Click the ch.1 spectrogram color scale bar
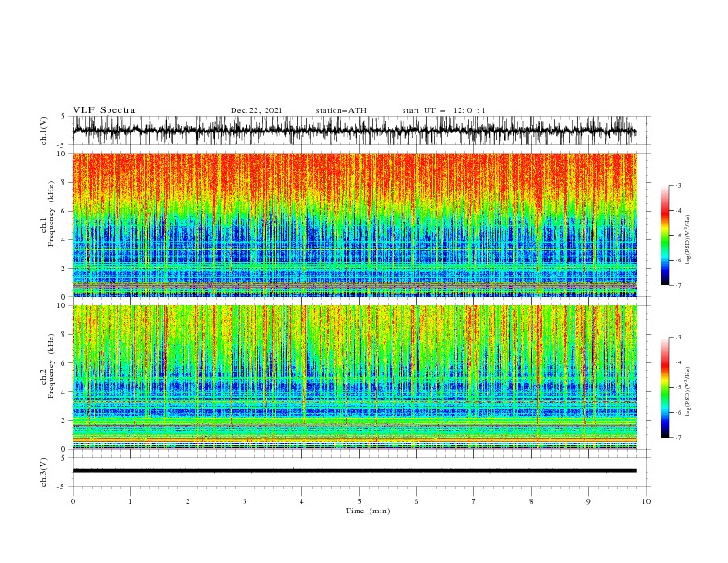 (x=665, y=235)
